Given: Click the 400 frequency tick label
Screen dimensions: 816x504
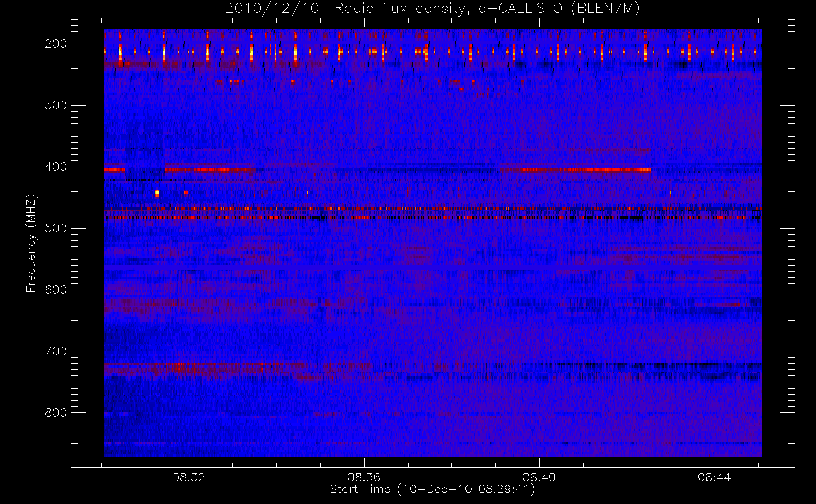Looking at the screenshot, I should click(56, 167).
